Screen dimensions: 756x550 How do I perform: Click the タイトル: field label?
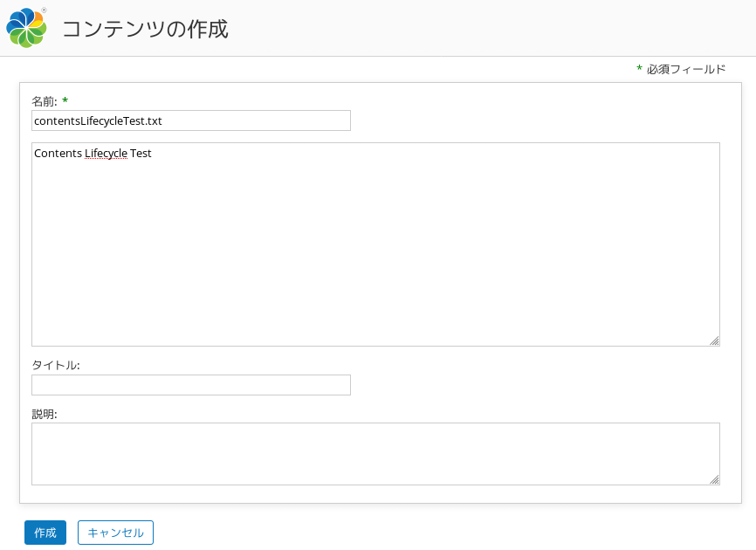click(56, 366)
